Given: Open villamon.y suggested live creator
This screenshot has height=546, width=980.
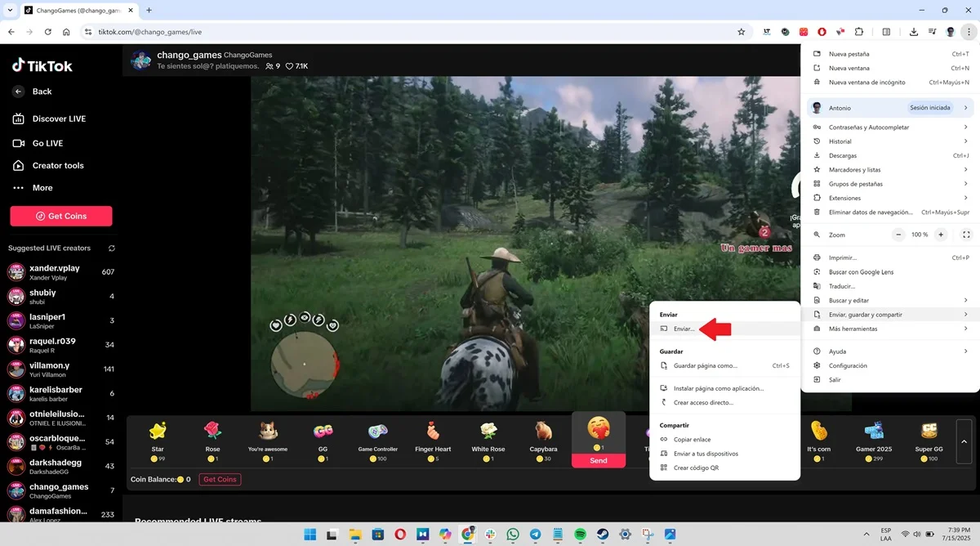Looking at the screenshot, I should click(x=61, y=369).
